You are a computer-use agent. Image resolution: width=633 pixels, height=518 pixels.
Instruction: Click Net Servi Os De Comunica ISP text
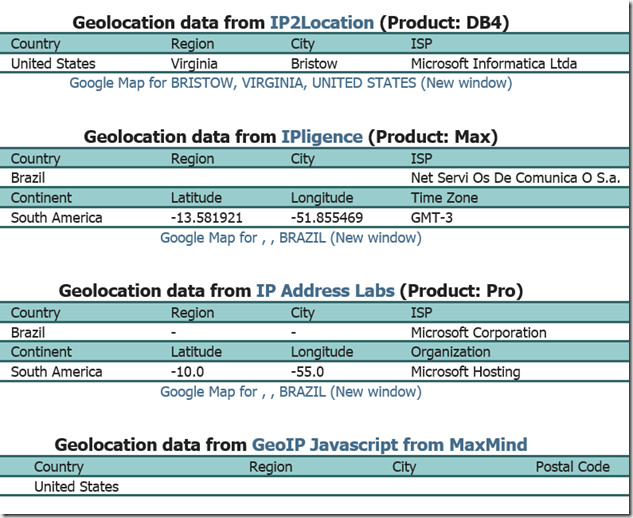coord(515,179)
